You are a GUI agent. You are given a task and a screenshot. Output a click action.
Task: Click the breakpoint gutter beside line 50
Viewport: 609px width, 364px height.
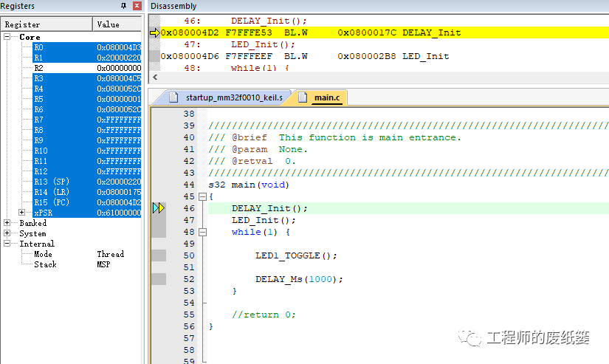159,255
